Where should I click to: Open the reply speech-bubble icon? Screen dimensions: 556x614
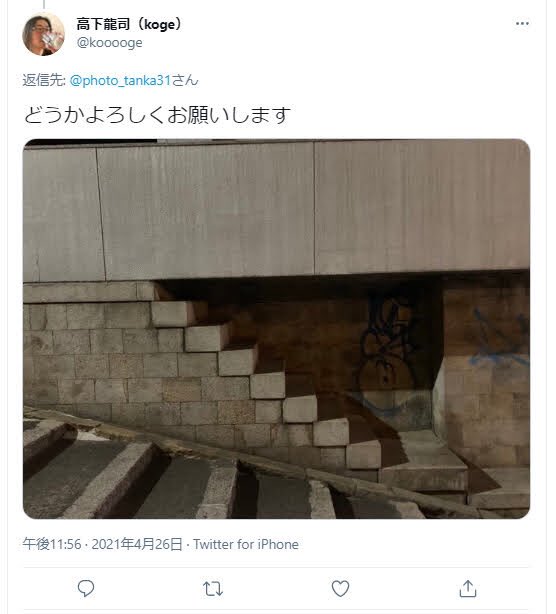tap(86, 588)
